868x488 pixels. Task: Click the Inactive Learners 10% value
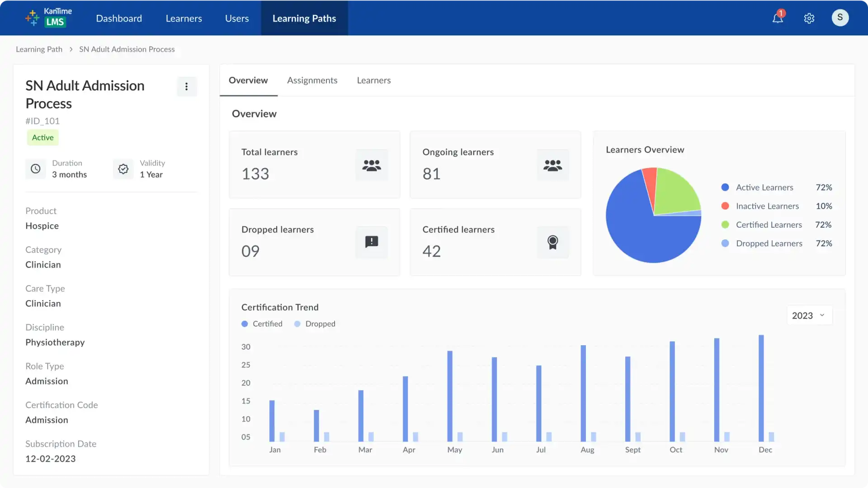pyautogui.click(x=824, y=206)
